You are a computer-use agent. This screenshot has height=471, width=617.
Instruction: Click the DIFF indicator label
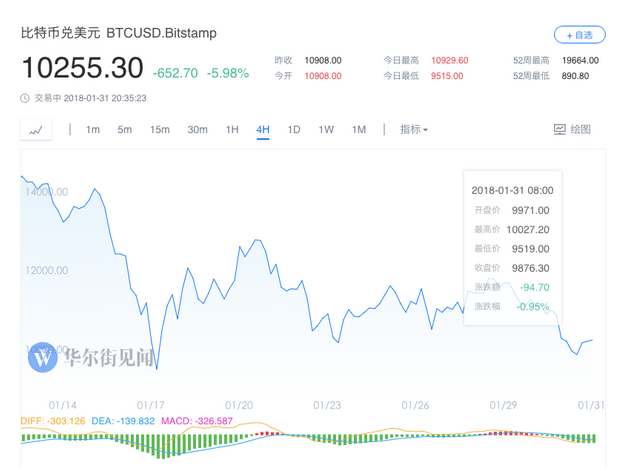(x=54, y=421)
